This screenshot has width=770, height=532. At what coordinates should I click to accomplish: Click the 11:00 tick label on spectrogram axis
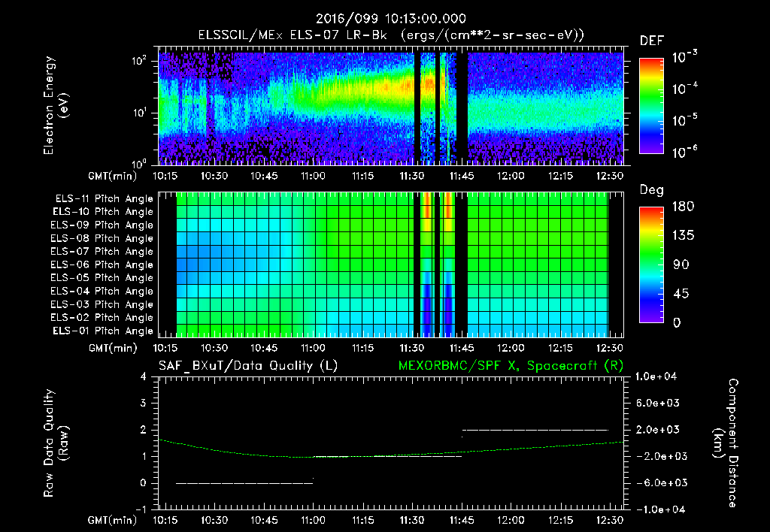[313, 176]
